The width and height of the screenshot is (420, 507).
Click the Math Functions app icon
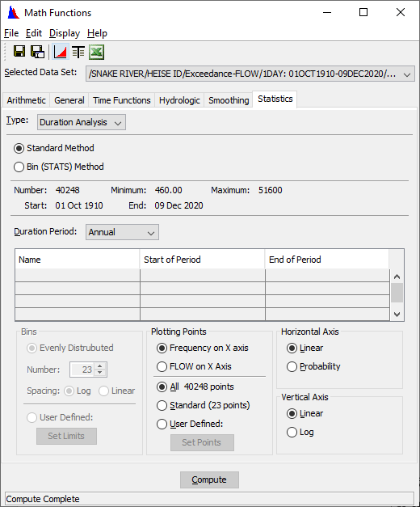13,13
